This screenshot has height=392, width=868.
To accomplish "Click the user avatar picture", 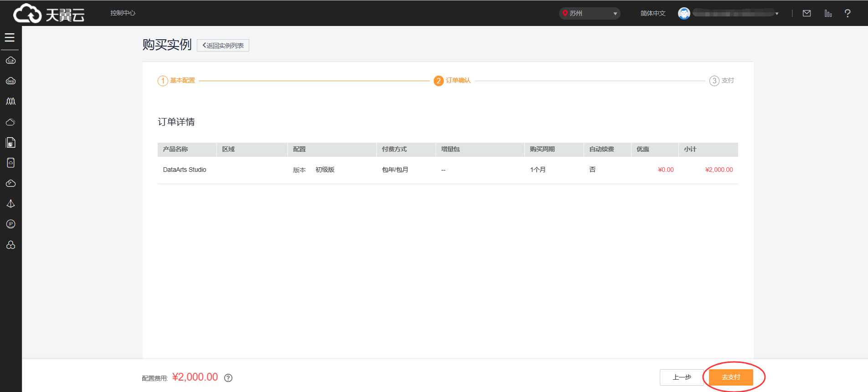I will coord(684,13).
